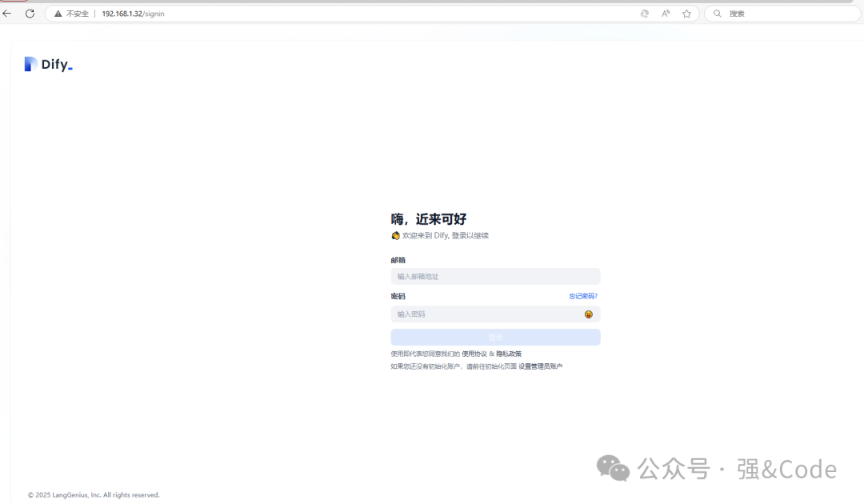Open the 忘记密码 link
The height and width of the screenshot is (504, 864).
click(582, 295)
